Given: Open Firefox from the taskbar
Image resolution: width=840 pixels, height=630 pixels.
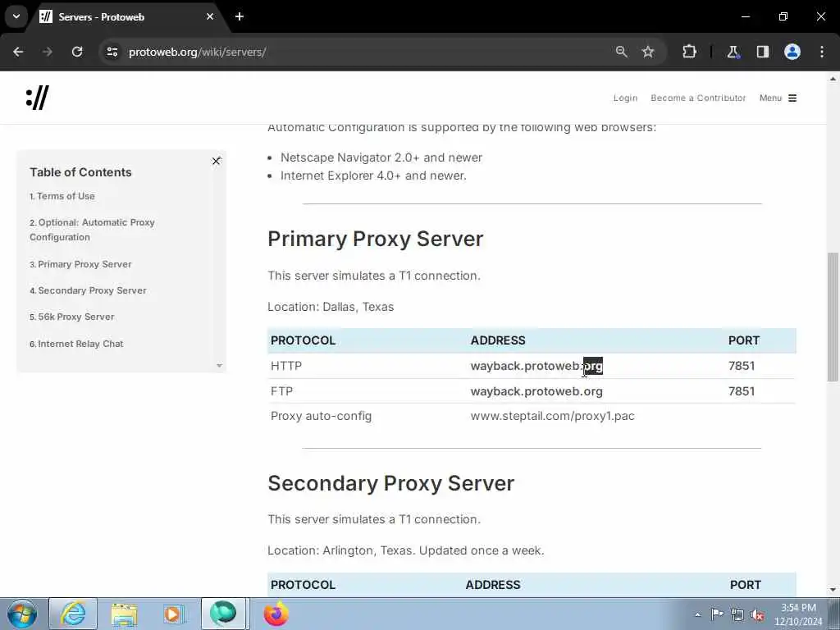Looking at the screenshot, I should pyautogui.click(x=276, y=614).
